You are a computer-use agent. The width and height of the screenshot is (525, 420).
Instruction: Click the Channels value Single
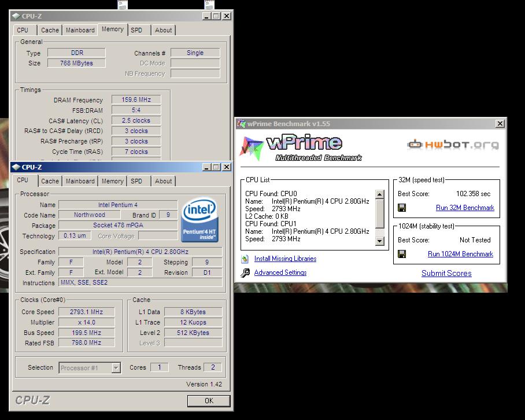click(195, 53)
